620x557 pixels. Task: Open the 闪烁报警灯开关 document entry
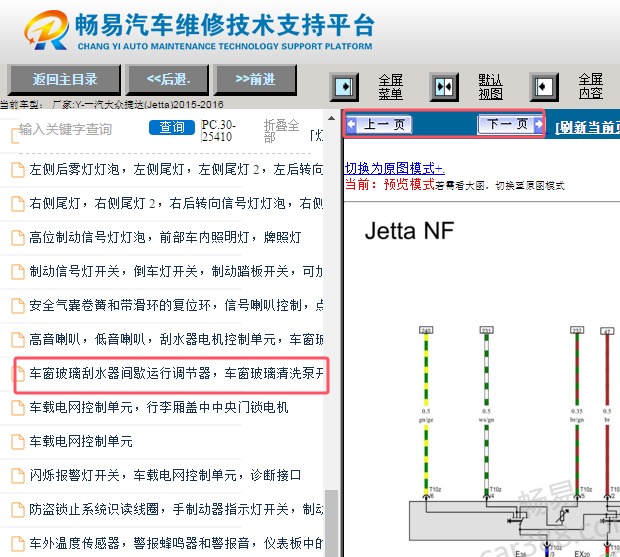(x=165, y=475)
